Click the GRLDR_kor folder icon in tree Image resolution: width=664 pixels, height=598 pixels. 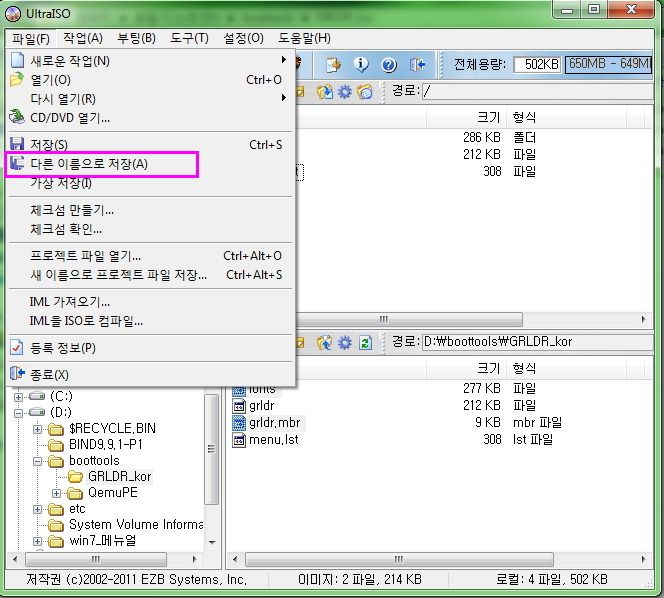pyautogui.click(x=76, y=477)
